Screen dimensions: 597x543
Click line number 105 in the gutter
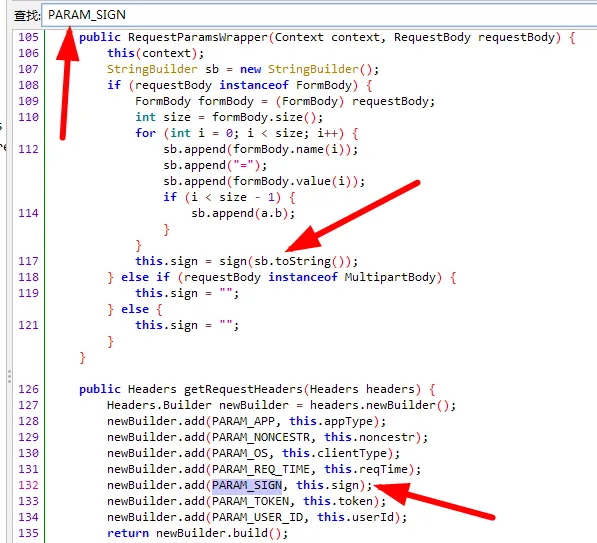click(29, 37)
